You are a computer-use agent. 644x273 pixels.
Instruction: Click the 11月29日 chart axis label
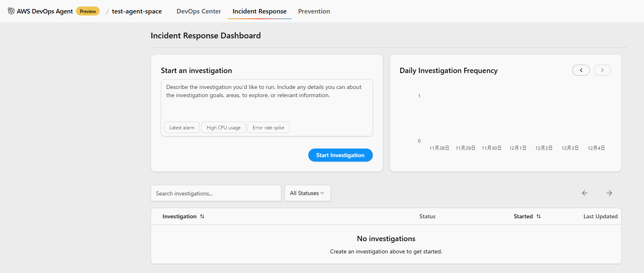click(x=465, y=148)
